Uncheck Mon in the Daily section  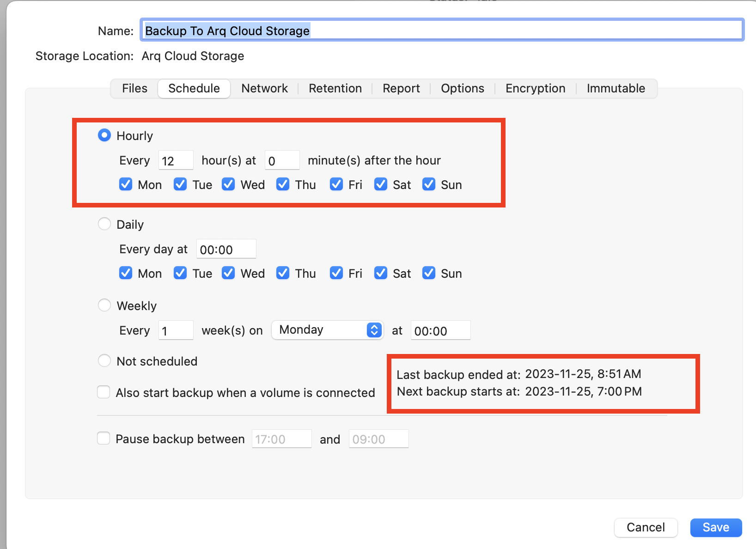pyautogui.click(x=126, y=273)
